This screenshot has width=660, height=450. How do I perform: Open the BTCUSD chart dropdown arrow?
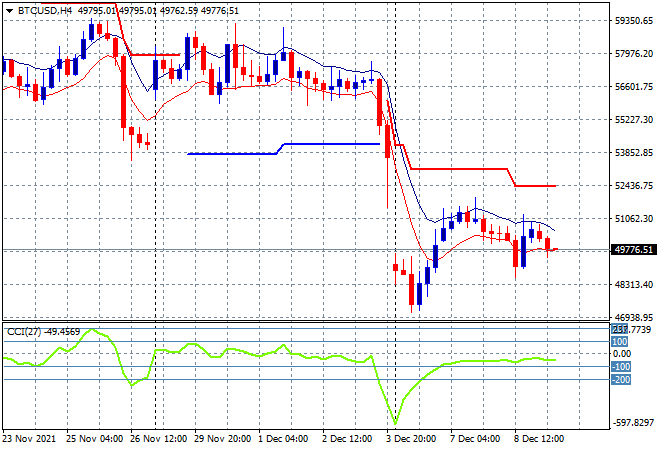[x=9, y=11]
